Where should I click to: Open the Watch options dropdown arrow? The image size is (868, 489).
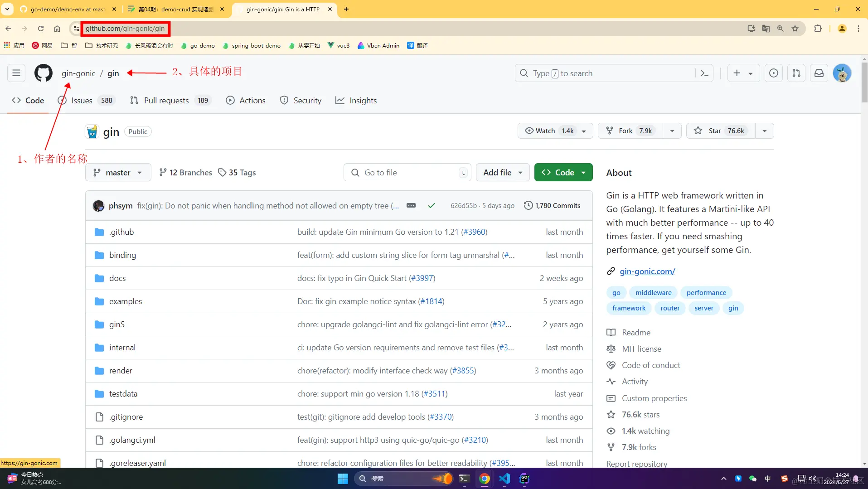(x=584, y=131)
